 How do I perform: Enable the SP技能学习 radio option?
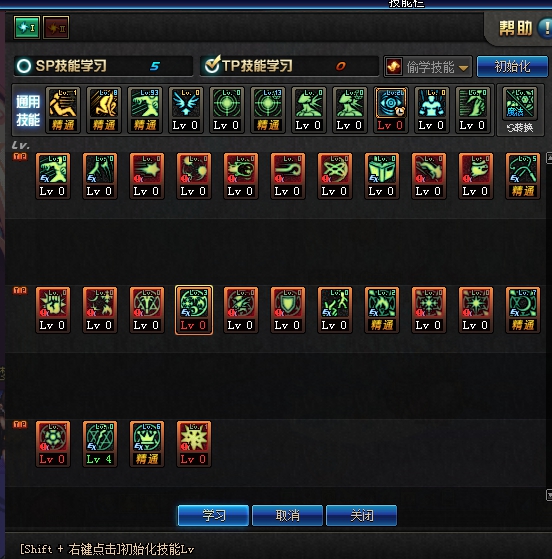(24, 66)
